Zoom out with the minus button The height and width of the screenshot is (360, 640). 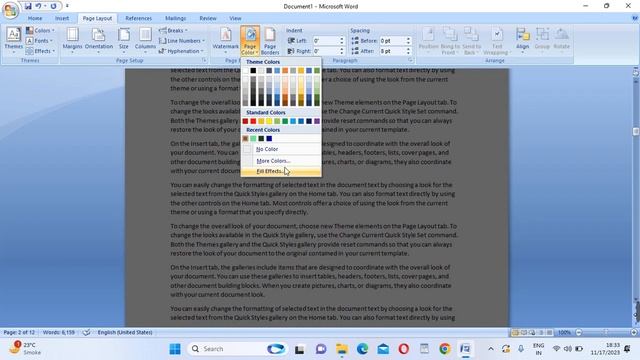pos(579,332)
